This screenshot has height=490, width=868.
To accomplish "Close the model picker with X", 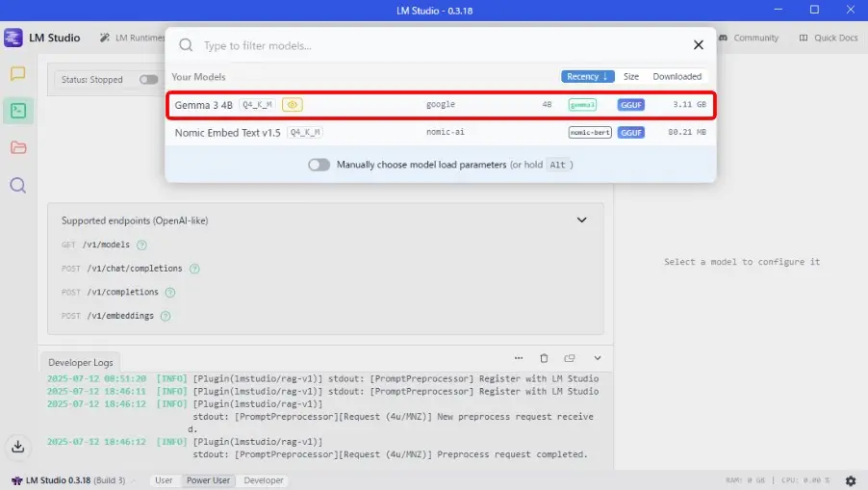I will [x=698, y=45].
